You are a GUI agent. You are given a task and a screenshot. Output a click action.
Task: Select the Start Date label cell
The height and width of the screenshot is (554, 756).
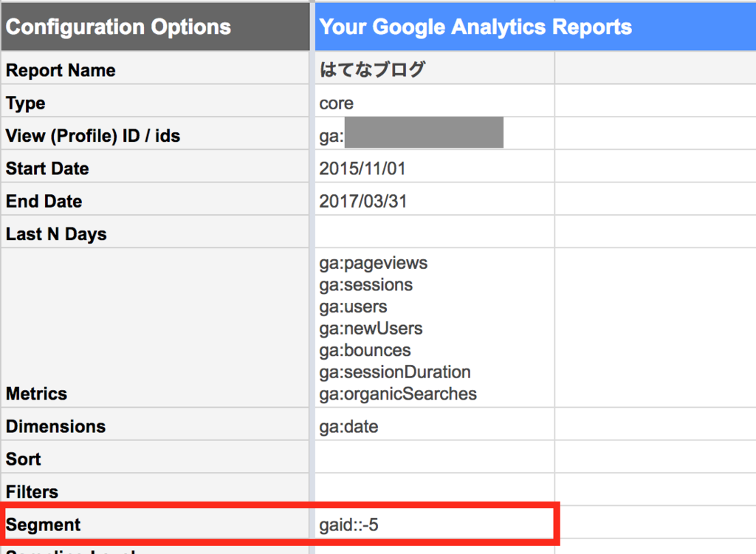155,168
